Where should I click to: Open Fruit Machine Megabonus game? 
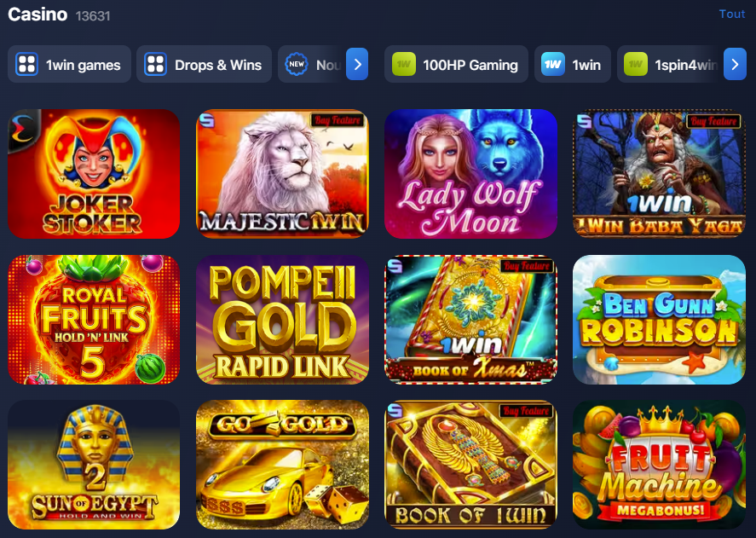(659, 465)
